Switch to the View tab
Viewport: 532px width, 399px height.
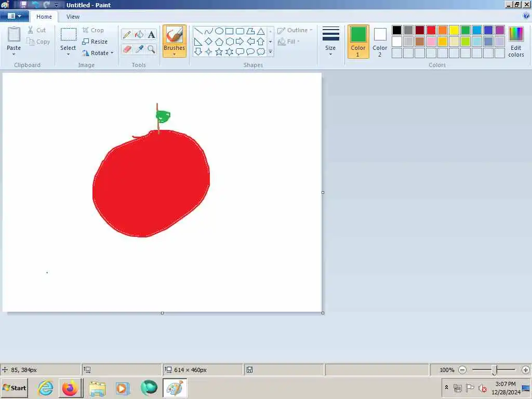tap(73, 17)
